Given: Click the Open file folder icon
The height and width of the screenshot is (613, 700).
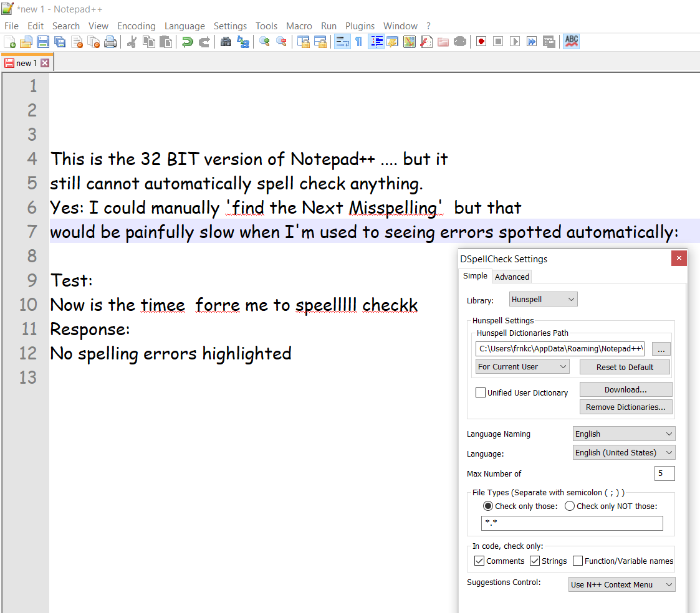Looking at the screenshot, I should tap(26, 42).
